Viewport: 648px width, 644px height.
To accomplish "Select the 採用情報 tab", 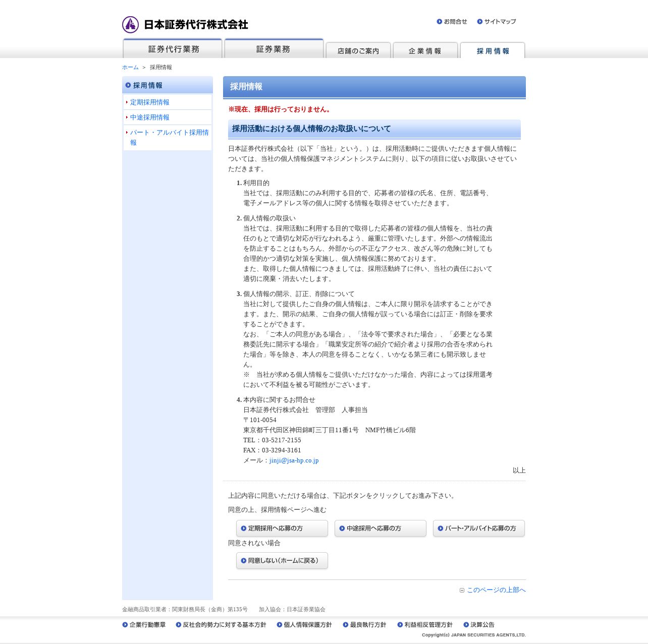I will [x=493, y=50].
